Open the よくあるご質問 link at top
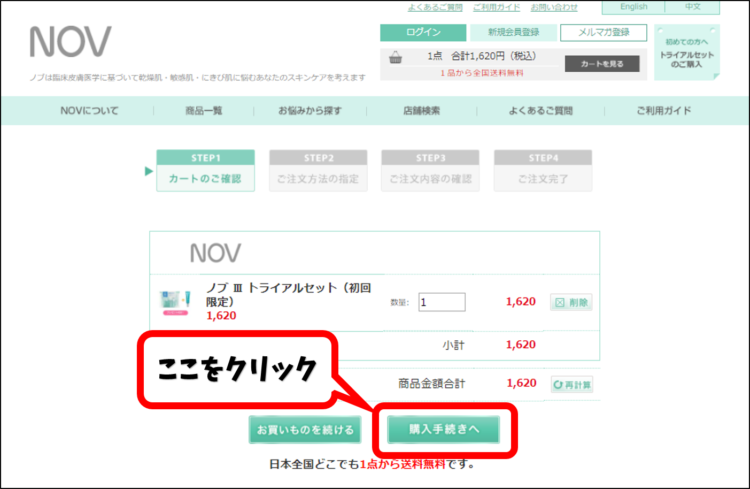Viewport: 750px width, 489px height. click(x=435, y=7)
